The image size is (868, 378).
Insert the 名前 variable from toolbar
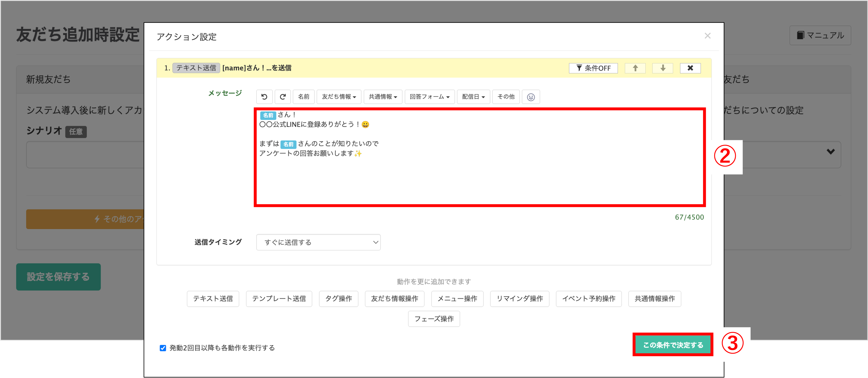(x=304, y=97)
